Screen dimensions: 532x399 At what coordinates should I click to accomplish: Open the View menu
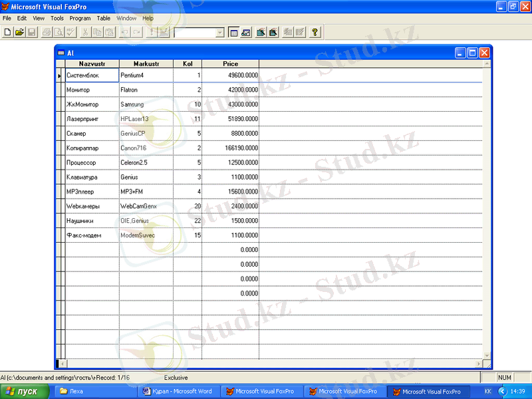pos(39,19)
